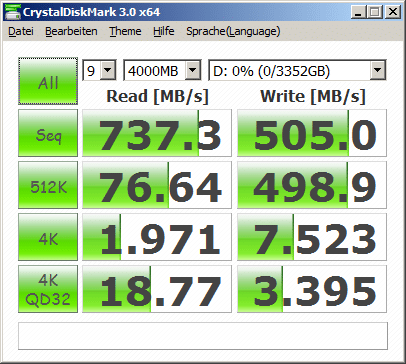
Task: Run all benchmarks with the All button
Action: tap(48, 81)
